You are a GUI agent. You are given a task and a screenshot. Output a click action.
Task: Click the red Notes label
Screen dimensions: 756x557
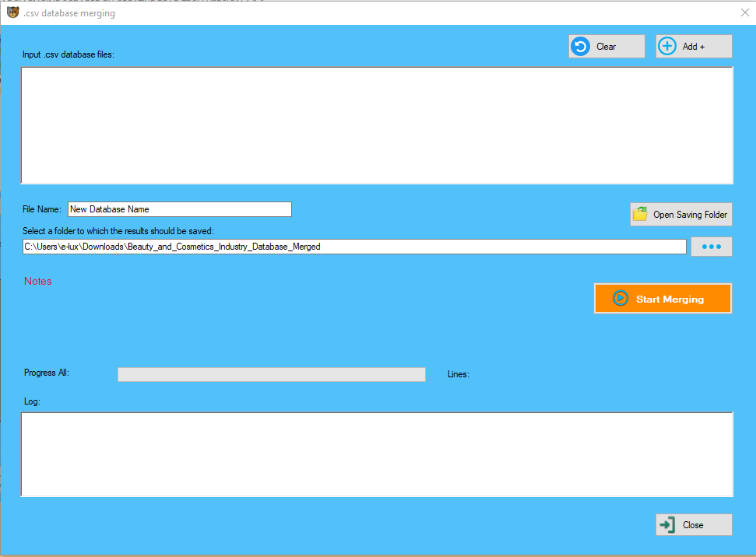(37, 281)
